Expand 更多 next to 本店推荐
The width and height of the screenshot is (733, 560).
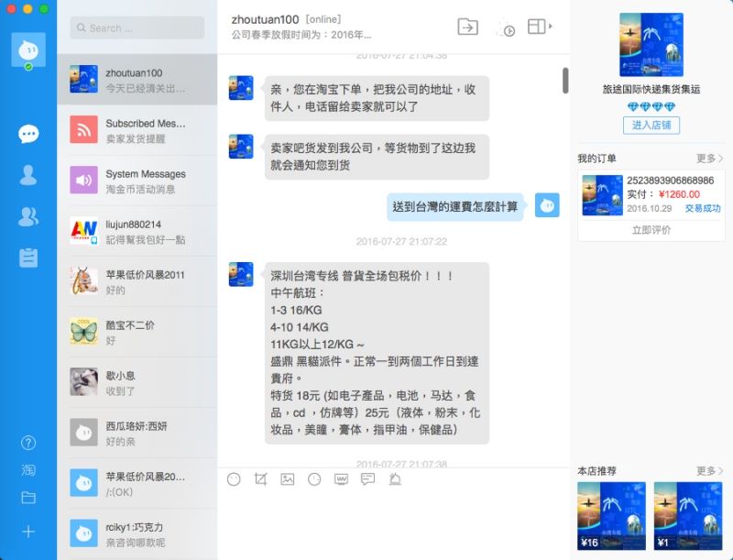709,470
